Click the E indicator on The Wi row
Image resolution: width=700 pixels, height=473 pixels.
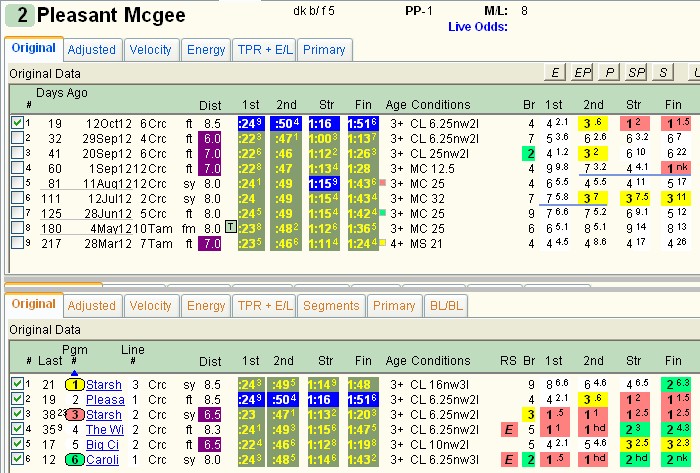(x=508, y=430)
